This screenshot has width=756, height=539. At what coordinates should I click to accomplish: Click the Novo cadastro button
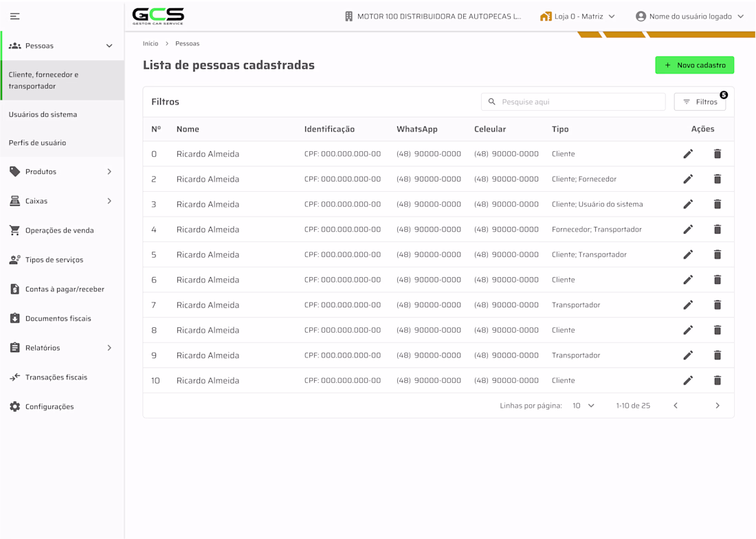point(694,65)
